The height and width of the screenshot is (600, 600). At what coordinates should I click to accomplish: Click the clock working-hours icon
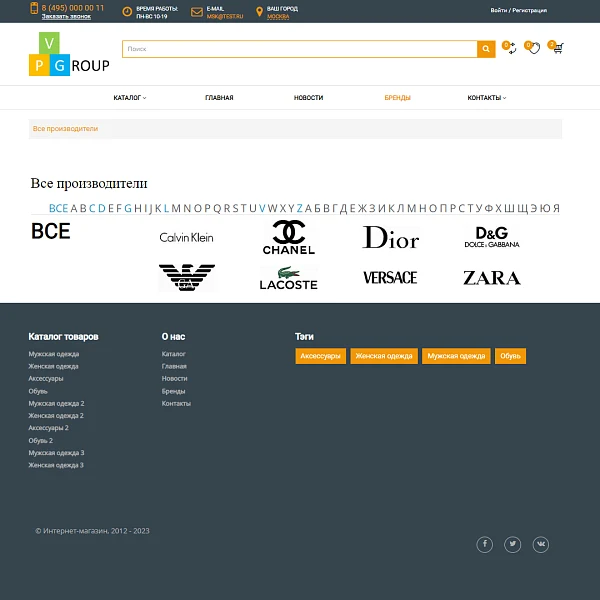(x=127, y=12)
